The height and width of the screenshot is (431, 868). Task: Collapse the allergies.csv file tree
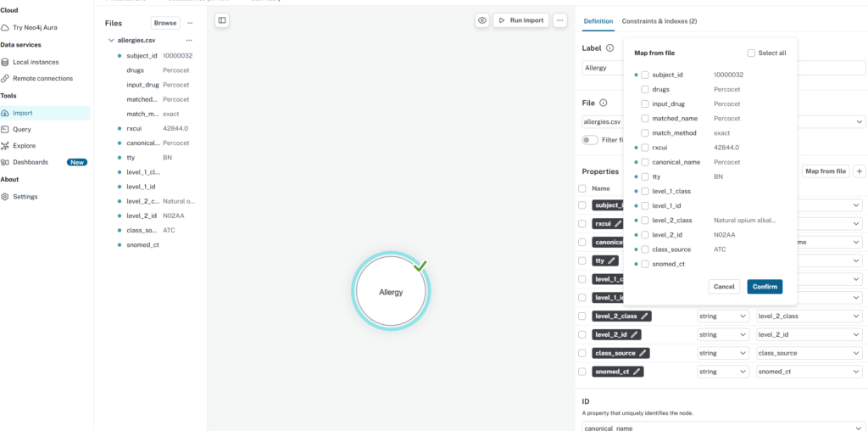point(111,40)
